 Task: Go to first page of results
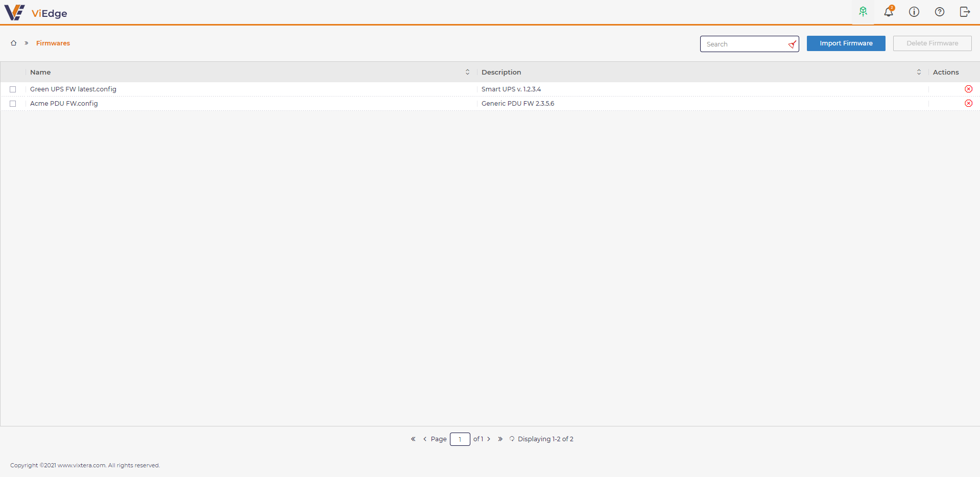413,439
